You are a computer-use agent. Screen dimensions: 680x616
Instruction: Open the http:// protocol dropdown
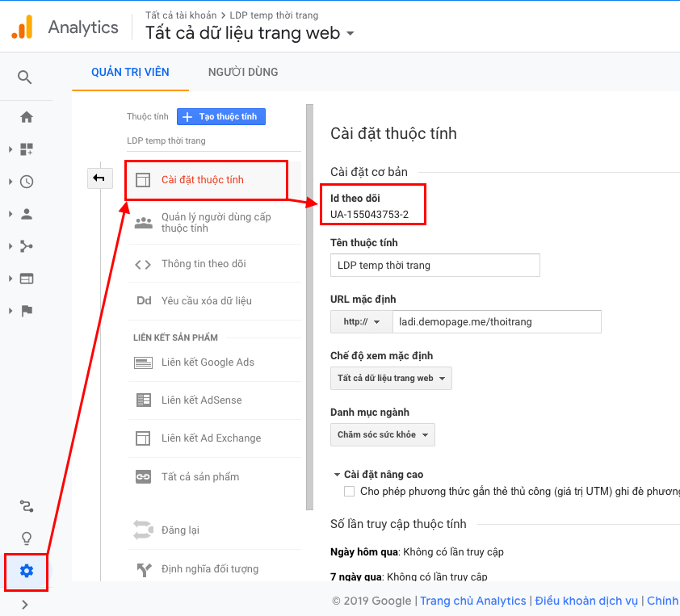coord(361,321)
